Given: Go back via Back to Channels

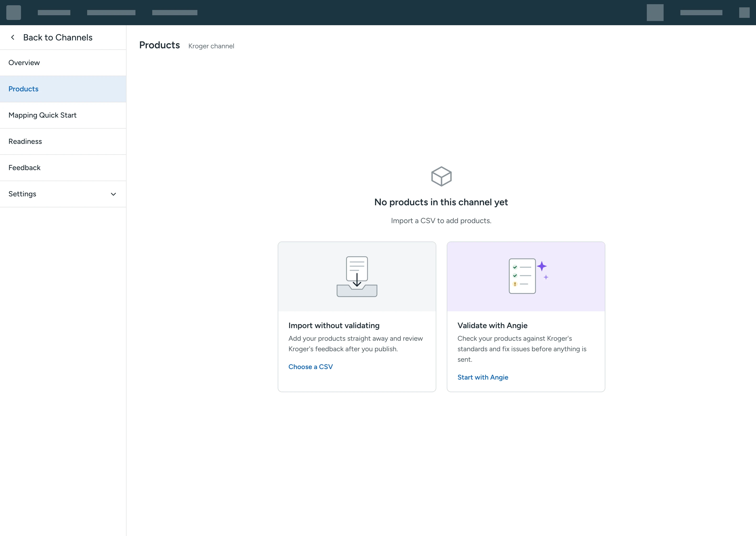Looking at the screenshot, I should 58,37.
